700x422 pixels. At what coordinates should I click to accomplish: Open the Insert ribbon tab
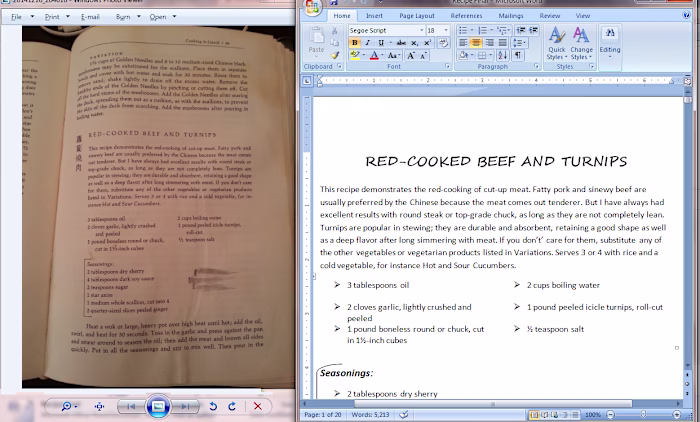coord(374,16)
